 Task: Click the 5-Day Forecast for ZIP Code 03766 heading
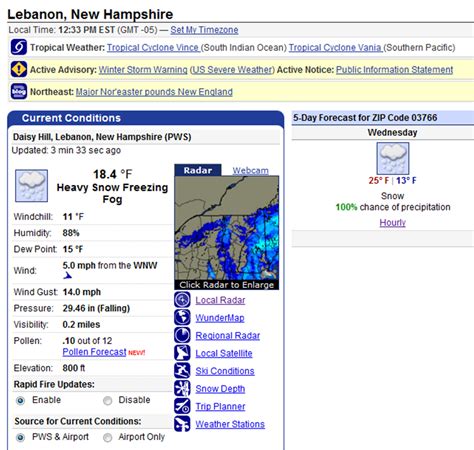click(365, 118)
